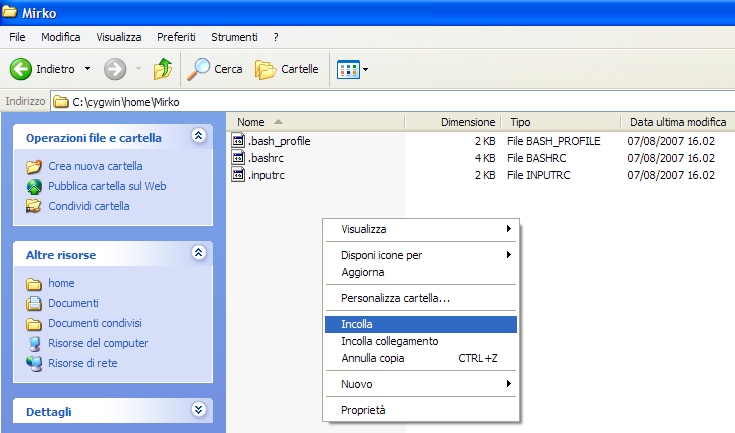Open Visualizza in the menu bar
Image resolution: width=735 pixels, height=433 pixels.
(x=119, y=37)
